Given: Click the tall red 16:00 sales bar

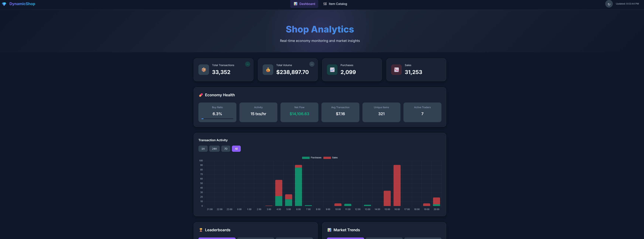Looking at the screenshot, I should [x=397, y=185].
